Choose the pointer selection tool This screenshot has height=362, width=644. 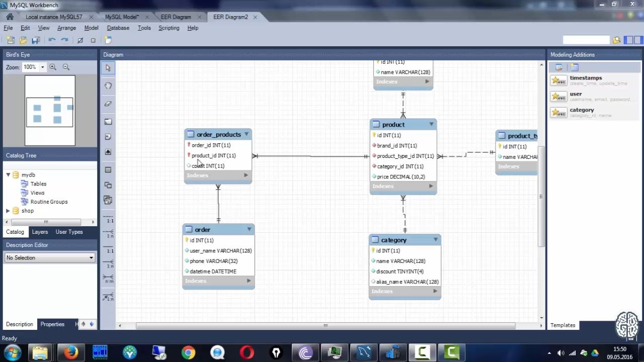108,68
